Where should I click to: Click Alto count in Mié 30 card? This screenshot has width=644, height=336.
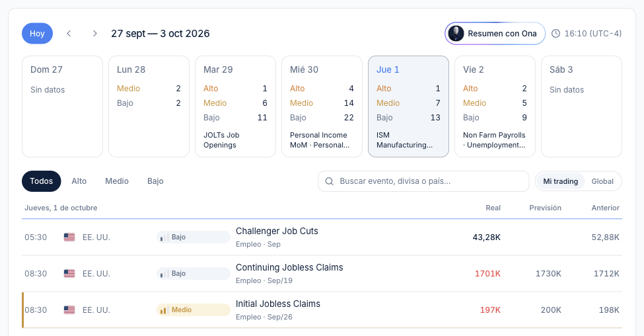click(351, 89)
